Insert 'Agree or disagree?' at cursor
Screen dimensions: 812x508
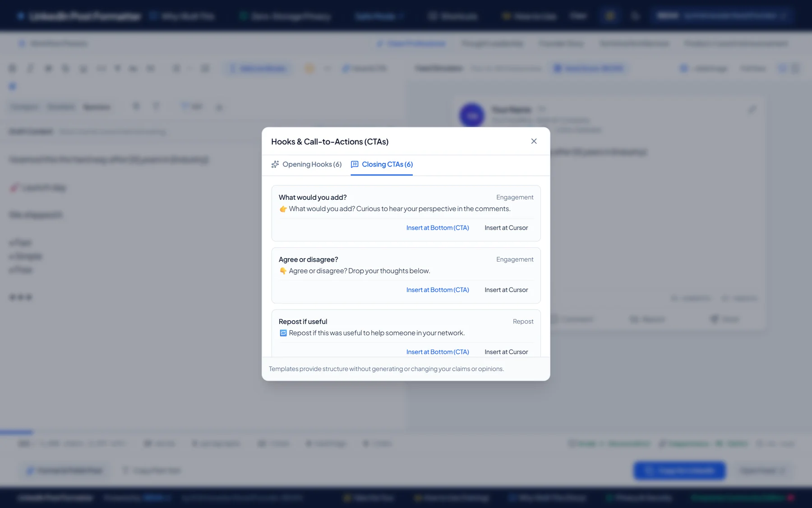coord(506,290)
